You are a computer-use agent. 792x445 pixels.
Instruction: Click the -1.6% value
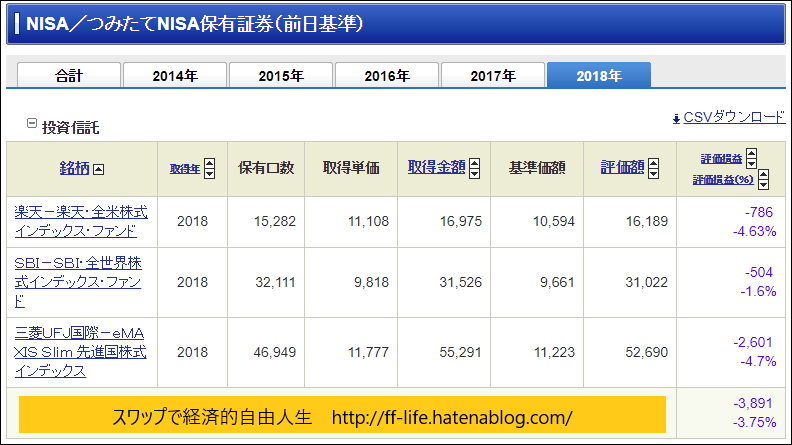tap(758, 291)
